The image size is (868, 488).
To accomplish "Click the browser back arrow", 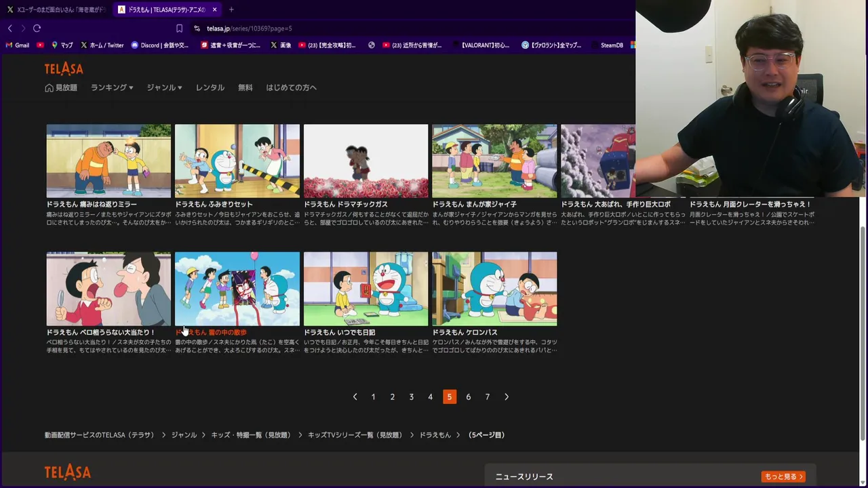I will [9, 28].
